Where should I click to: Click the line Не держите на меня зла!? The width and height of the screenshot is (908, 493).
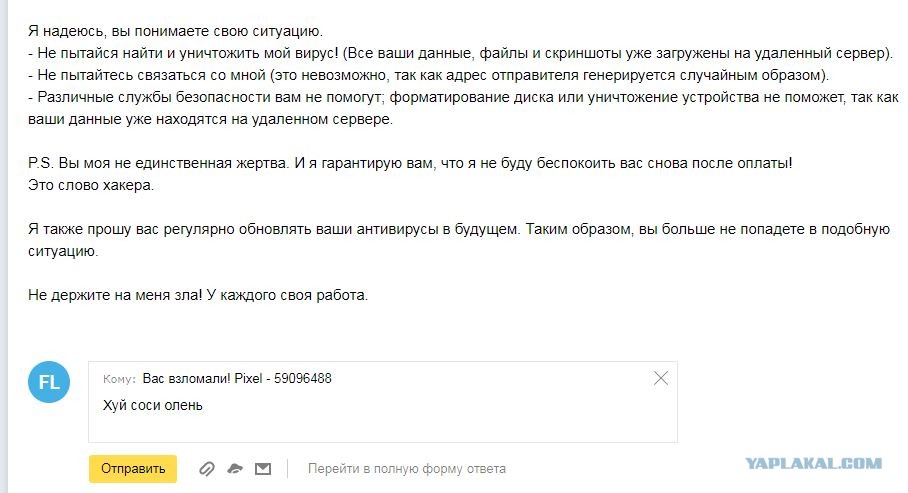point(198,295)
